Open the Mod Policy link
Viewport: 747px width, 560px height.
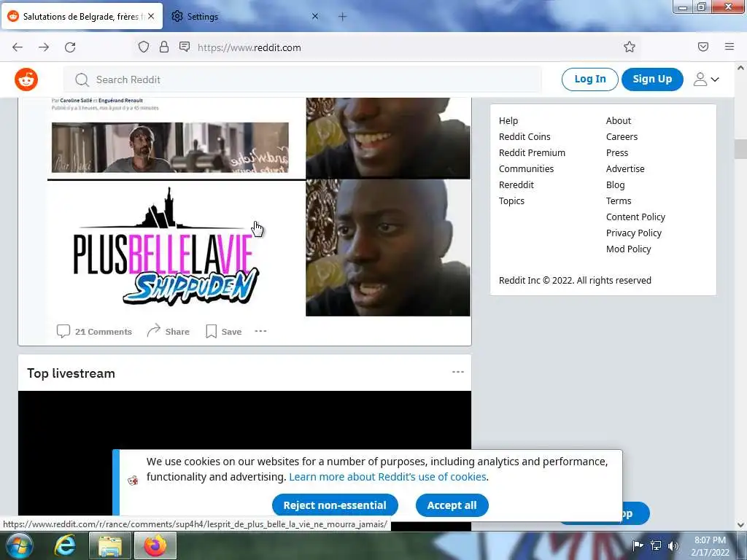pos(628,249)
